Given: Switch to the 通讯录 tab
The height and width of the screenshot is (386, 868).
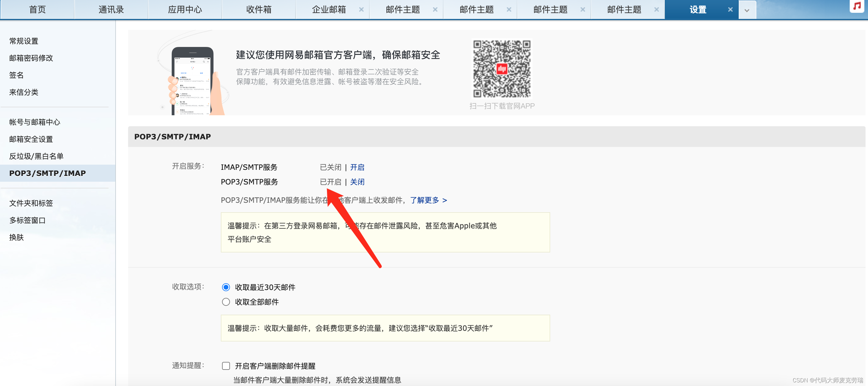Looking at the screenshot, I should pyautogui.click(x=111, y=9).
